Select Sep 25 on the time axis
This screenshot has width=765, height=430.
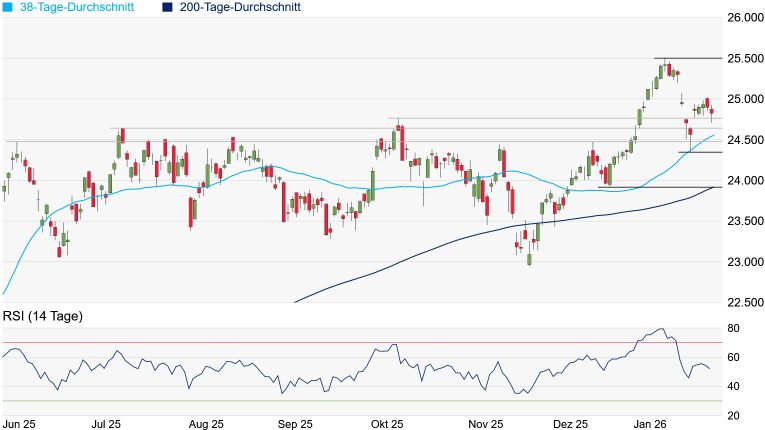295,423
